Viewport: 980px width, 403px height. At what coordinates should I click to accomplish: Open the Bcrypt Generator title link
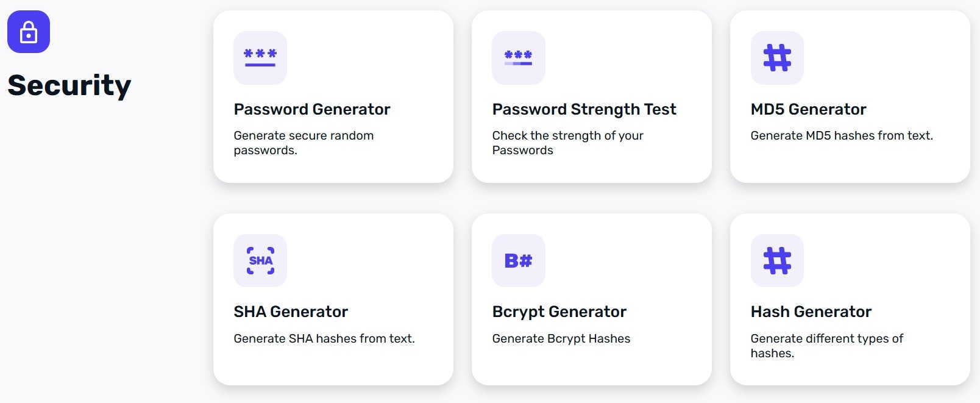click(559, 312)
